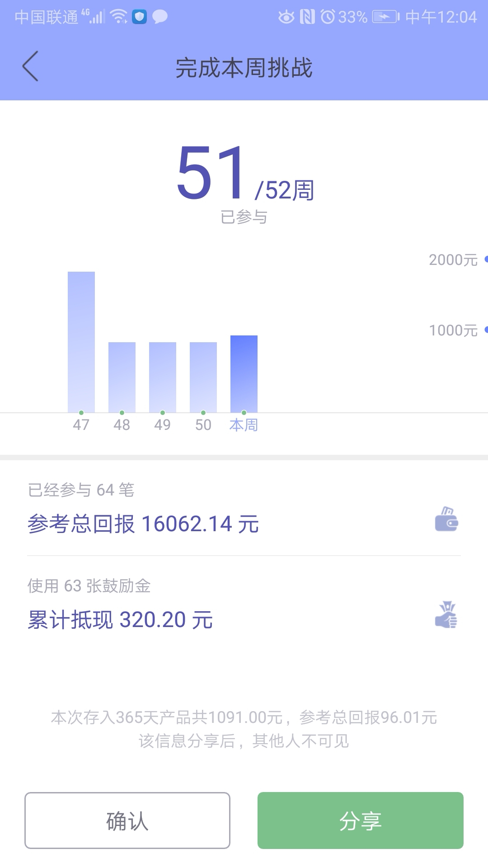The image size is (488, 868).
Task: Tap the 本周 axis label
Action: pyautogui.click(x=244, y=425)
